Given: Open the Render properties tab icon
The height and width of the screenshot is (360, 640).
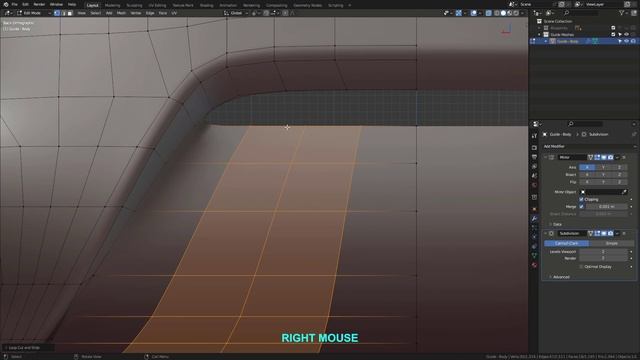Looking at the screenshot, I should 534,147.
